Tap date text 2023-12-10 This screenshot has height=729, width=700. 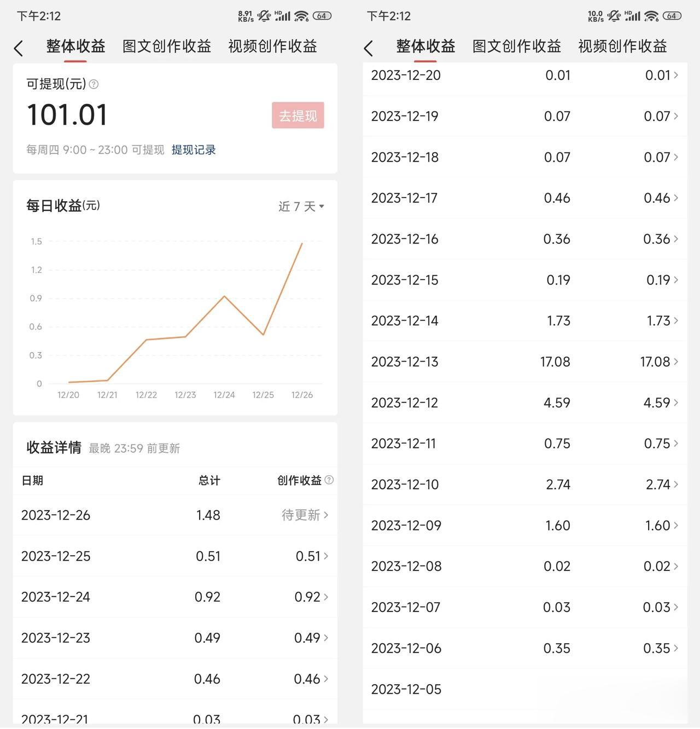pyautogui.click(x=405, y=484)
